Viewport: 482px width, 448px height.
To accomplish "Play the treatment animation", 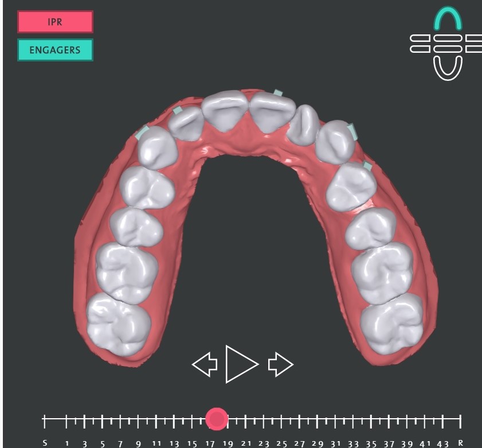I will (242, 364).
